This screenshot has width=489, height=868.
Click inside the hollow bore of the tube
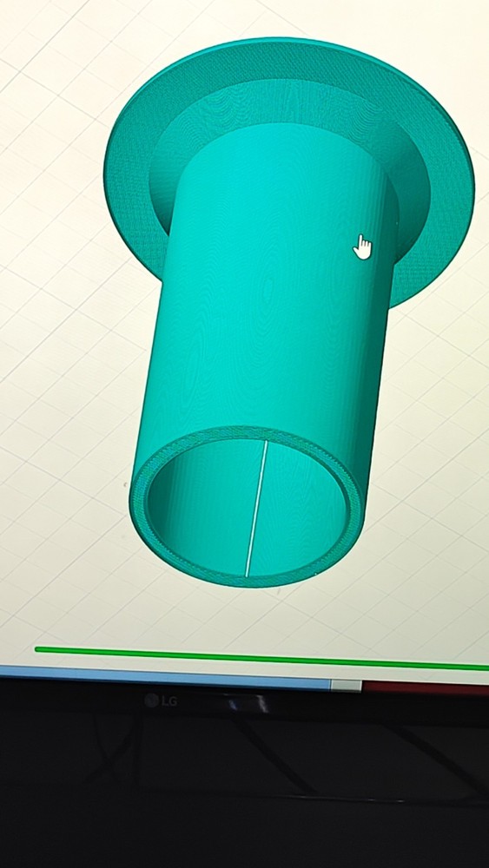click(x=249, y=507)
